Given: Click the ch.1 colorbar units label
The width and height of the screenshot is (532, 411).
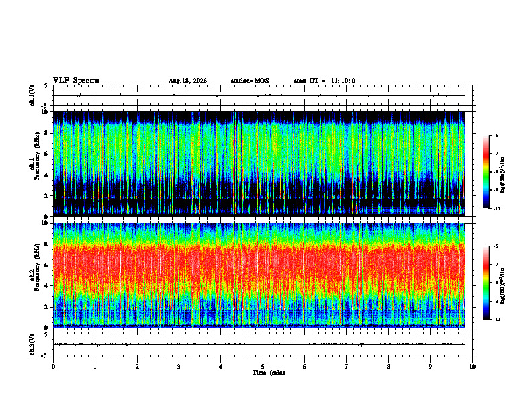Looking at the screenshot, I should pyautogui.click(x=503, y=175).
